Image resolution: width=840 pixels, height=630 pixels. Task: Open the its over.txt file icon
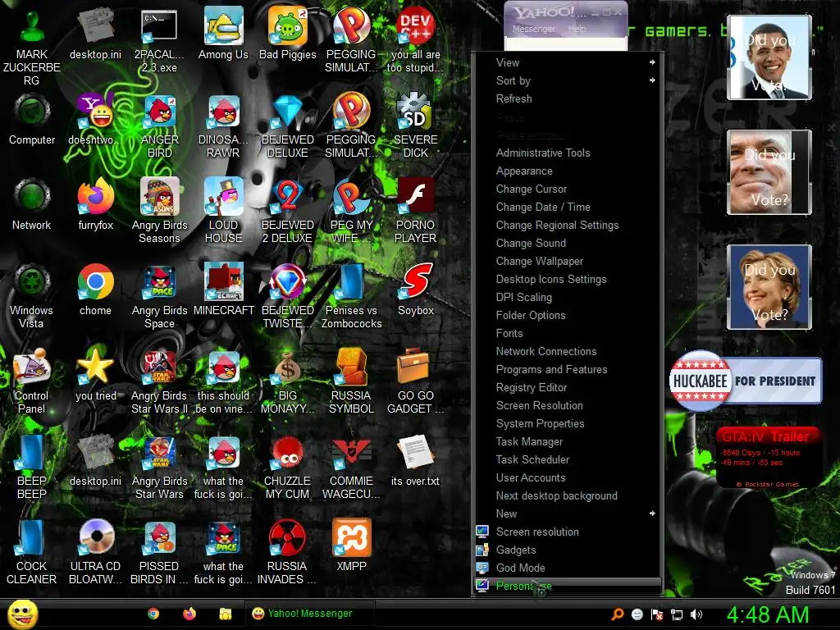[x=416, y=460]
